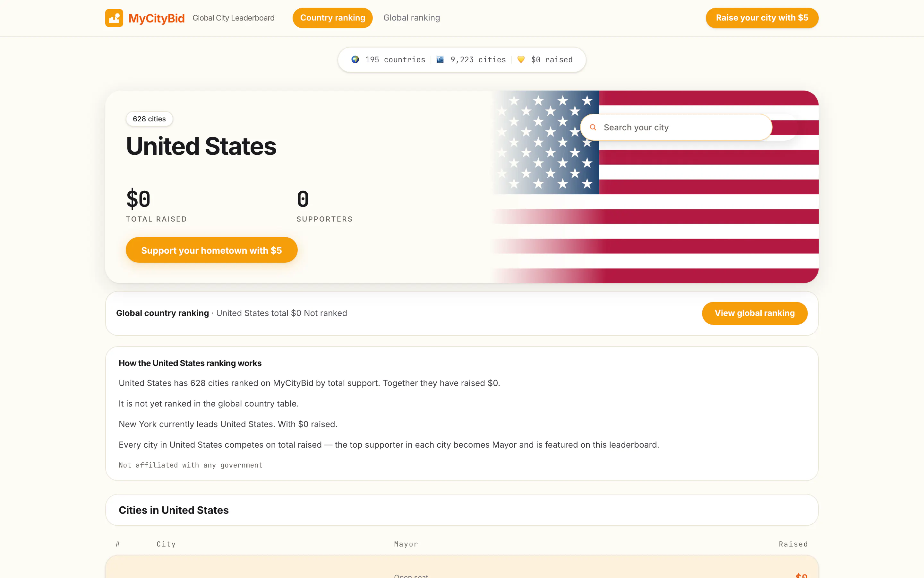Viewport: 924px width, 578px height.
Task: Click Not affiliated with any government note
Action: tap(191, 465)
